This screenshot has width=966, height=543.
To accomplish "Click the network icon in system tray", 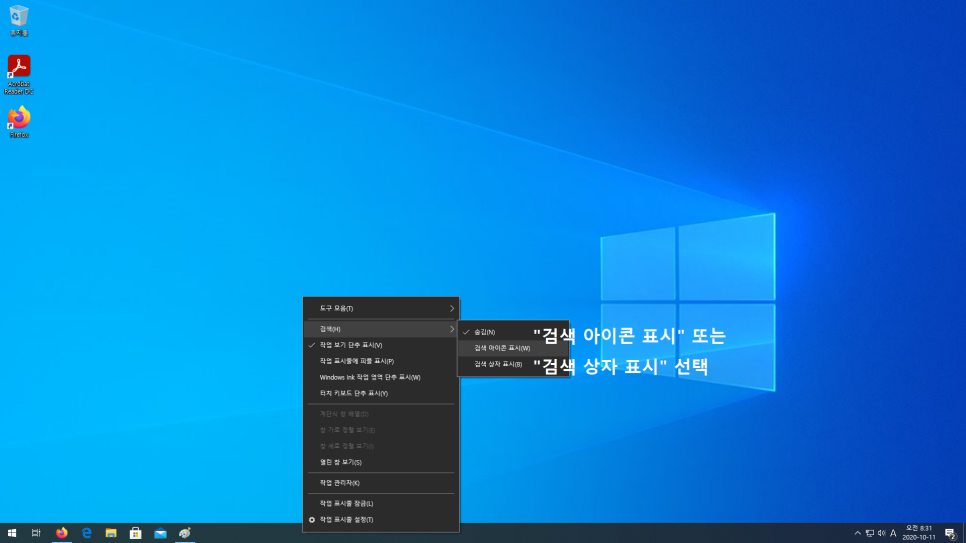I will (x=869, y=533).
